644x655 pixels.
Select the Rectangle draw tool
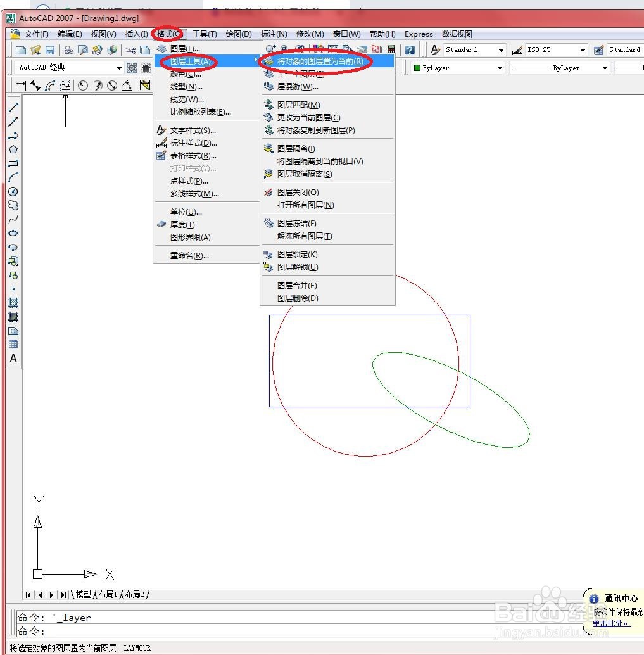pyautogui.click(x=13, y=163)
